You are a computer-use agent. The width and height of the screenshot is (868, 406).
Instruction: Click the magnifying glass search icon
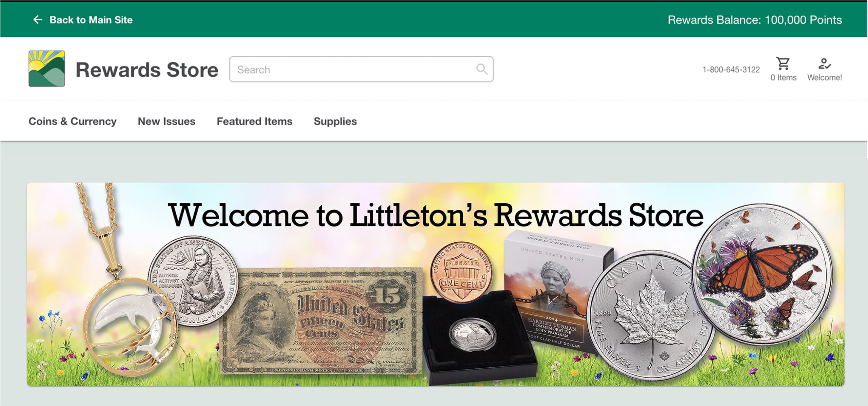pyautogui.click(x=481, y=69)
